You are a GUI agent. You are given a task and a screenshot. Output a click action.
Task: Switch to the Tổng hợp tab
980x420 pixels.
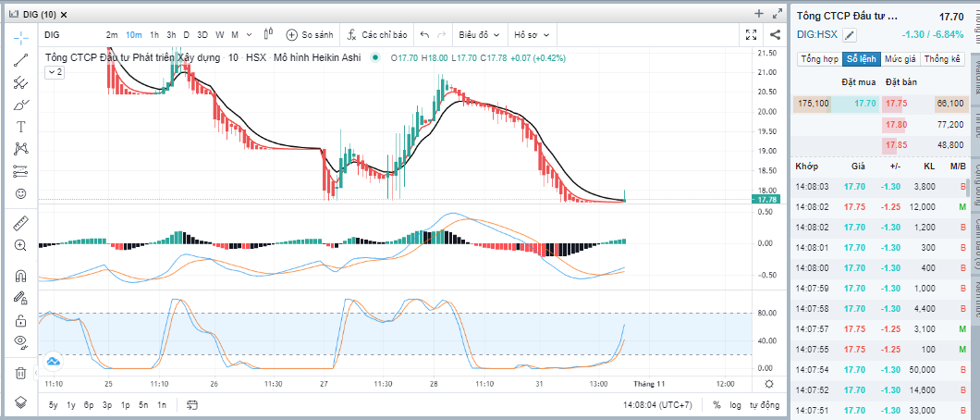point(819,59)
